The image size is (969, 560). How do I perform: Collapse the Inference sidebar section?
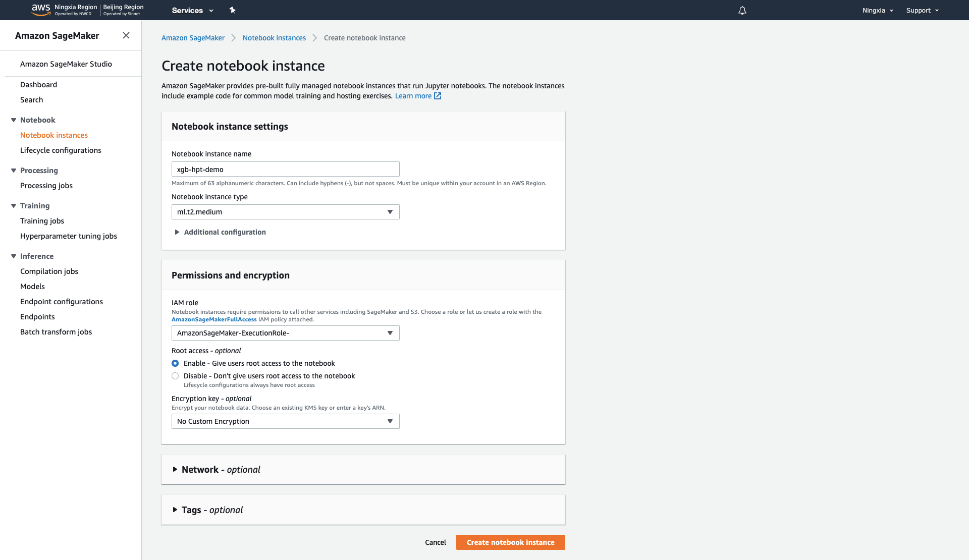[14, 256]
